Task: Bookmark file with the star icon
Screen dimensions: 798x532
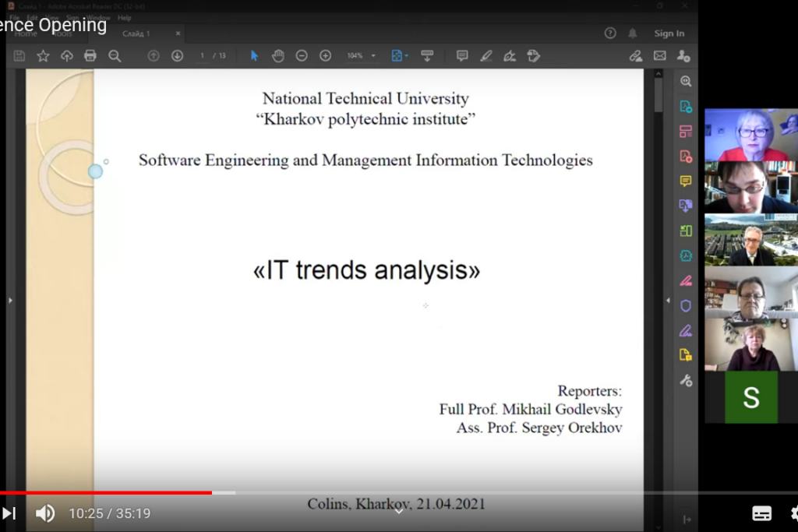Action: point(43,56)
